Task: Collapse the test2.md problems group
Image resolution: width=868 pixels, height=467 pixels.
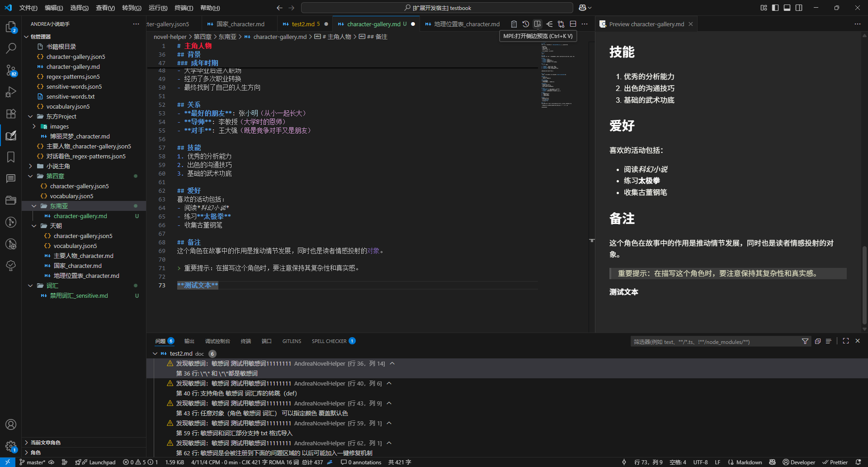Action: pos(155,353)
